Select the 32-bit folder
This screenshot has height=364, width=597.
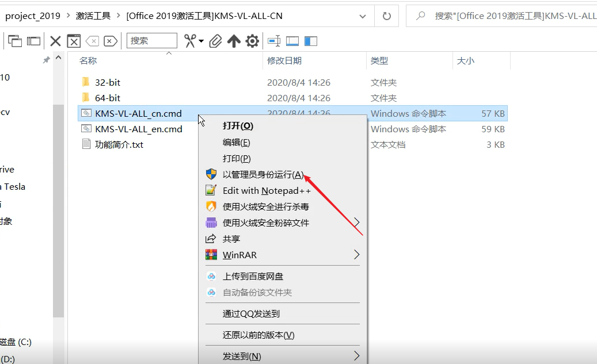click(108, 83)
